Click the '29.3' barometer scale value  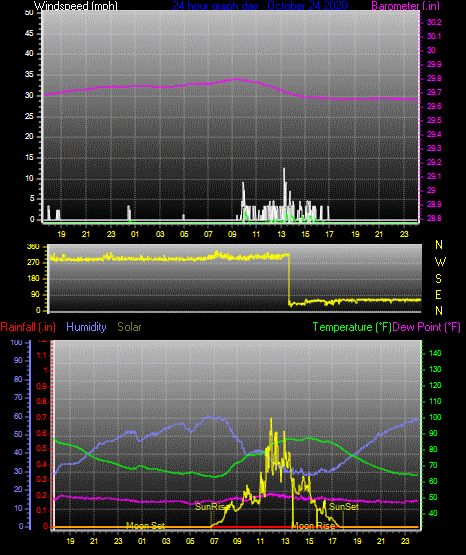point(434,148)
